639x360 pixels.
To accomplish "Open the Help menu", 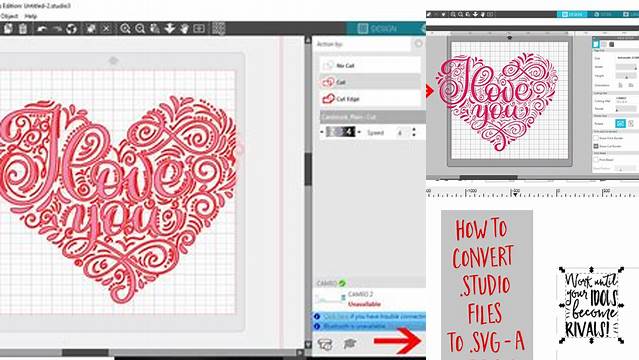I will (31, 16).
